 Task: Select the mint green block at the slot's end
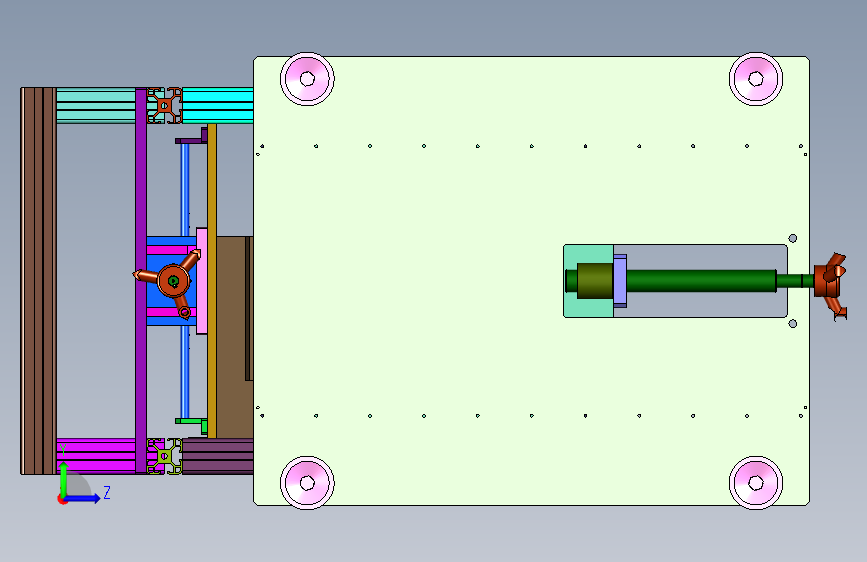click(x=588, y=254)
